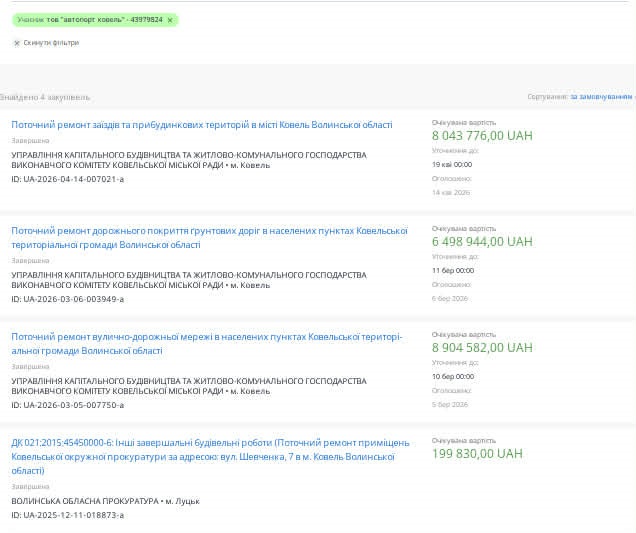Viewport: 636px width, 533px height.
Task: Click tender ID UA-2026-03-06-003949-a
Action: point(68,299)
